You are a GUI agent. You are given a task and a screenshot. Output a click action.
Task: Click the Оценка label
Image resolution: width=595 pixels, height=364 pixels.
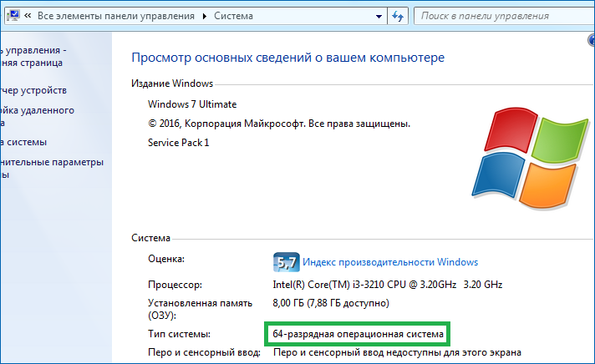166,259
